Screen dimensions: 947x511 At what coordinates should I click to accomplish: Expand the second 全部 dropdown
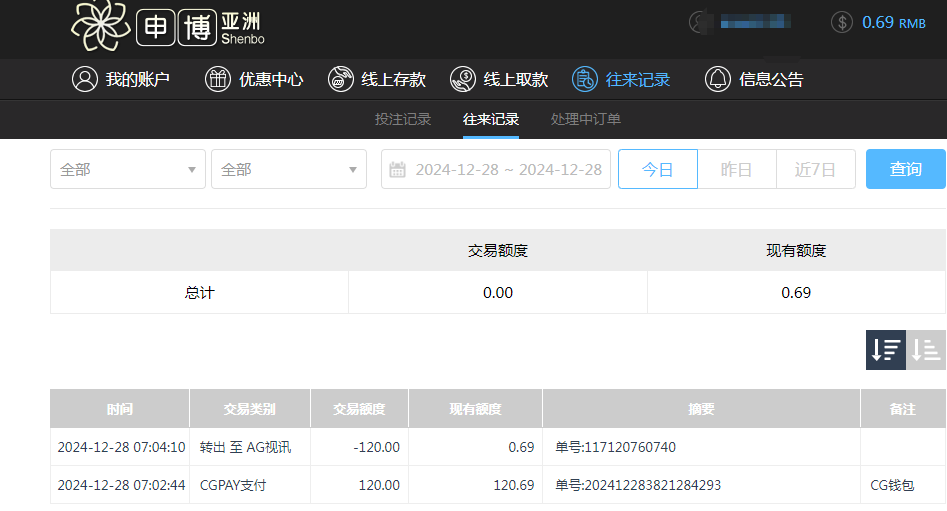click(x=289, y=169)
